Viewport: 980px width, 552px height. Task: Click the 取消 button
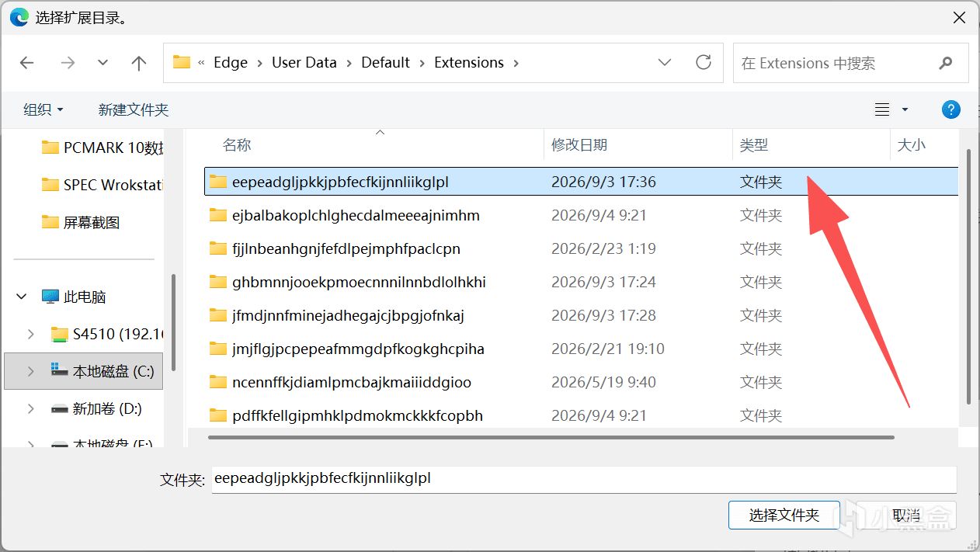[x=905, y=516]
